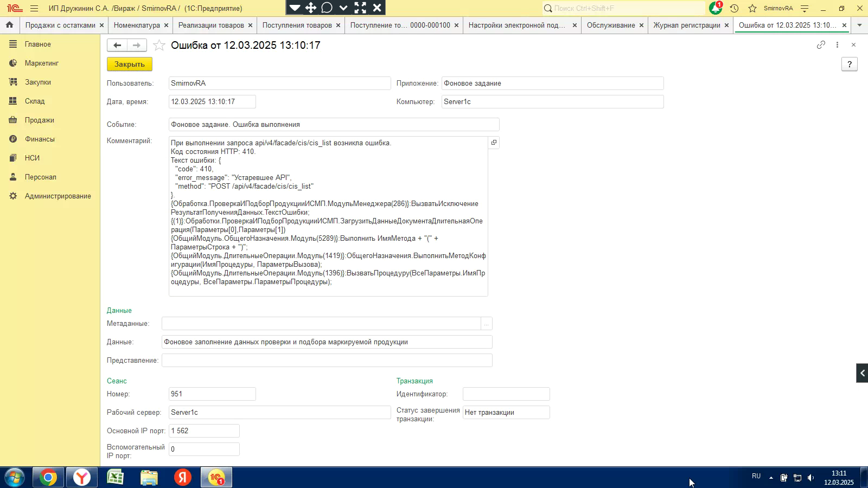Open the main hamburger menu

[x=34, y=8]
